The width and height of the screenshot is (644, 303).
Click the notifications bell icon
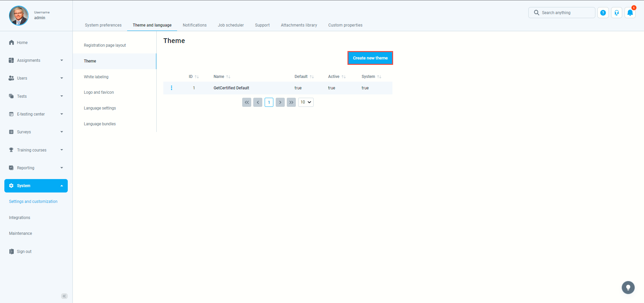(630, 13)
